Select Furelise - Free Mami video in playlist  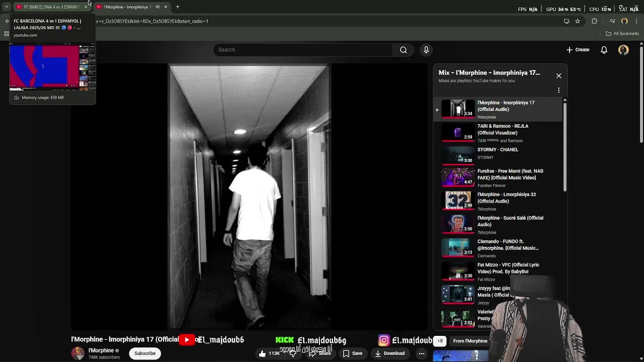(x=498, y=178)
